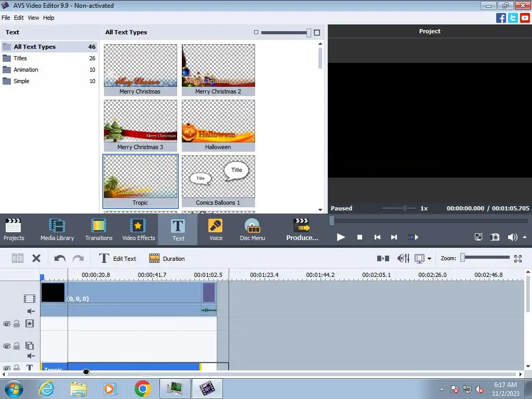Viewport: 532px width, 399px height.
Task: Toggle visibility of the video overlay track
Action: coord(6,346)
